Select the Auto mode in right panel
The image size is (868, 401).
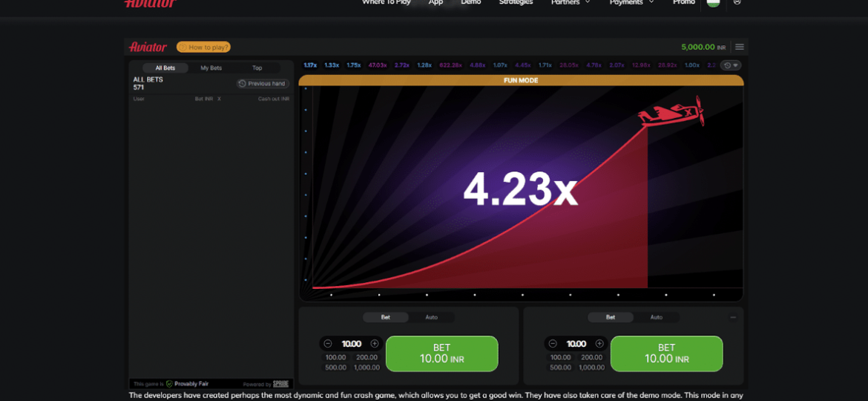coord(656,317)
